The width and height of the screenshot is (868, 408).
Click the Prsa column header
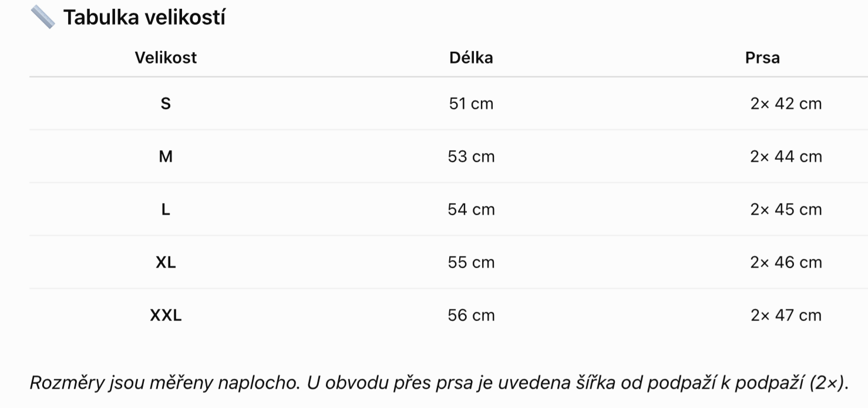point(762,58)
